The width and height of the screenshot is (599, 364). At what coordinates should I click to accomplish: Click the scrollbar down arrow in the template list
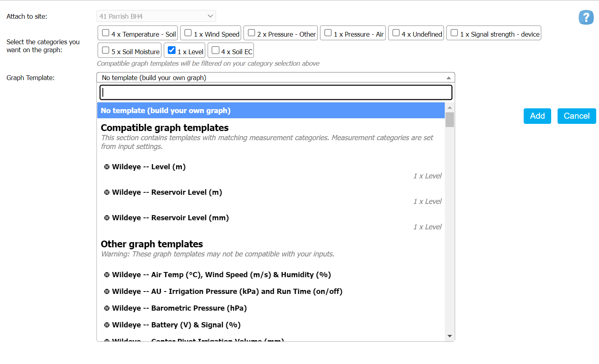click(x=449, y=336)
